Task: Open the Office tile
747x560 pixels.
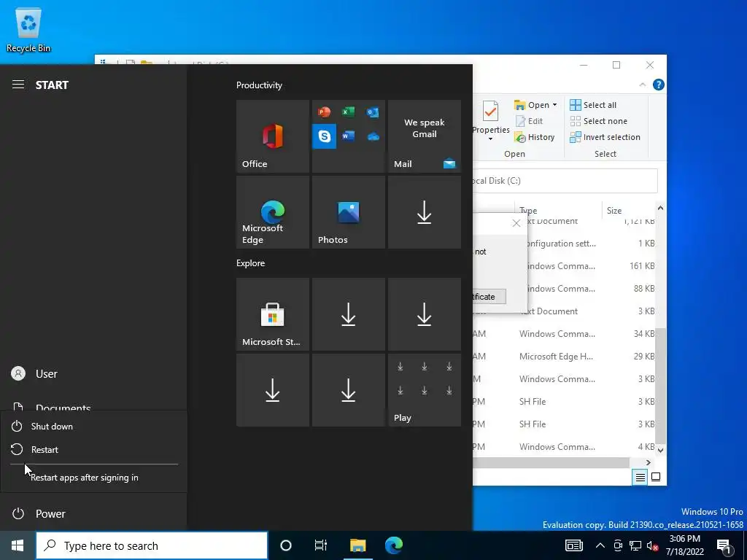Action: tap(273, 136)
